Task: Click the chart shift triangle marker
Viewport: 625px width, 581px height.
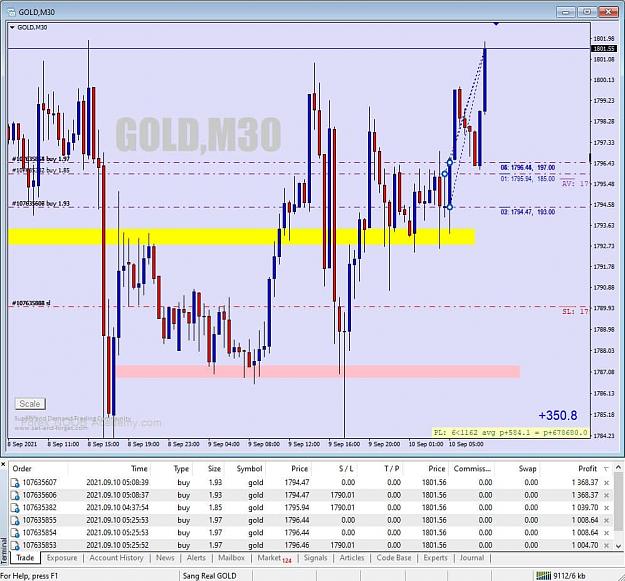Action: pos(496,24)
